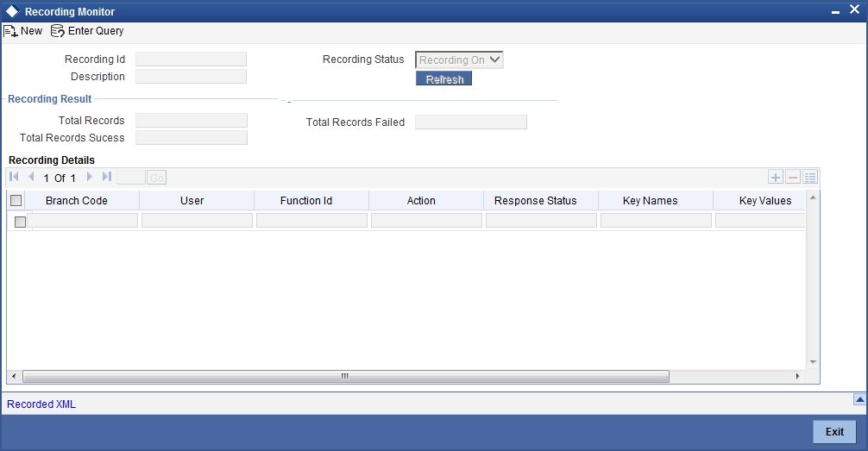The width and height of the screenshot is (868, 451).
Task: Click the Branch Code column header
Action: click(77, 200)
